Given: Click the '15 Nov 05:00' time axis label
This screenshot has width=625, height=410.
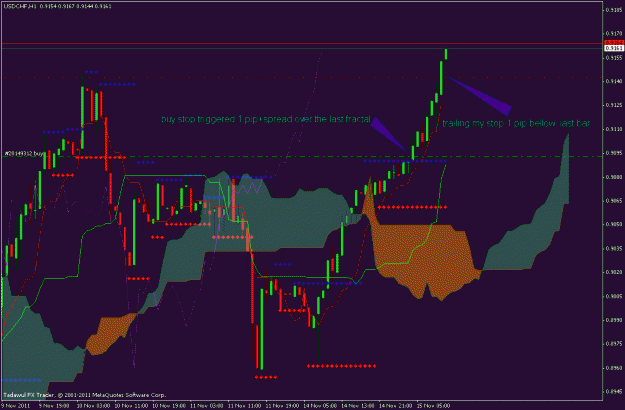Looking at the screenshot, I should click(x=434, y=406).
